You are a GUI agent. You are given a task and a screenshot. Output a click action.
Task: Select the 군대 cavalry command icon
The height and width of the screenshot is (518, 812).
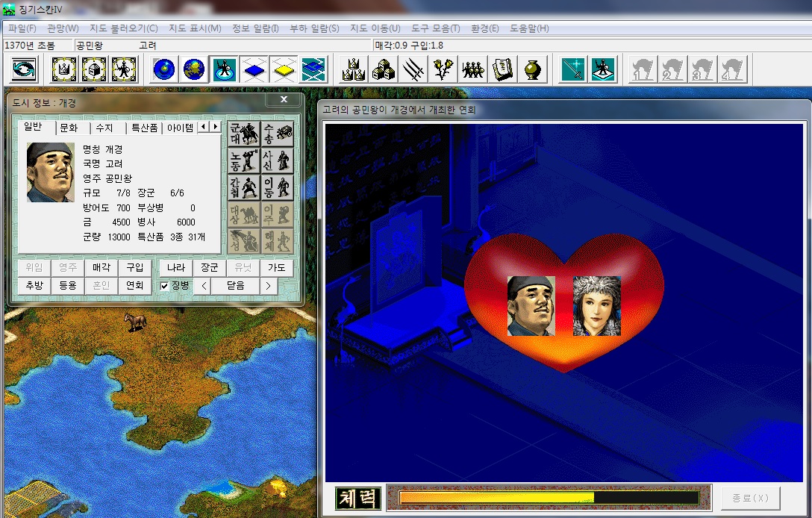click(x=244, y=134)
